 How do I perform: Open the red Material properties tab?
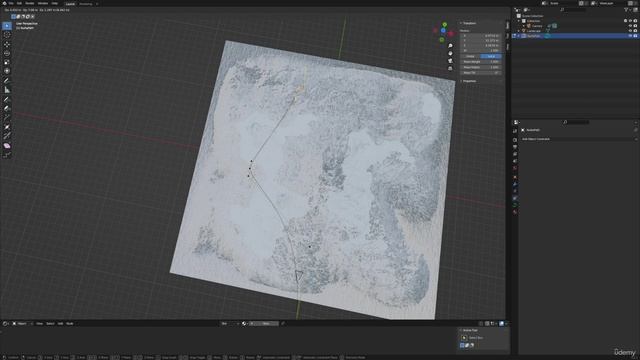coord(515,212)
